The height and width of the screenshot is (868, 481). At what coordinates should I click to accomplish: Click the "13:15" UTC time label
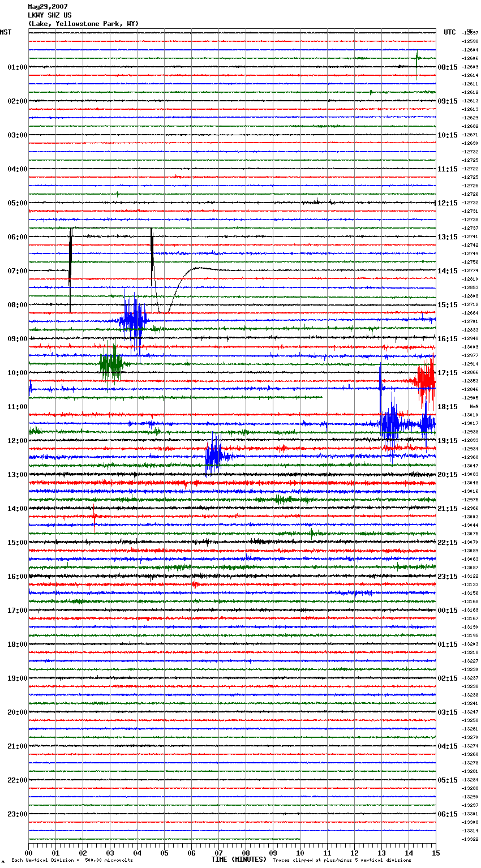point(448,237)
